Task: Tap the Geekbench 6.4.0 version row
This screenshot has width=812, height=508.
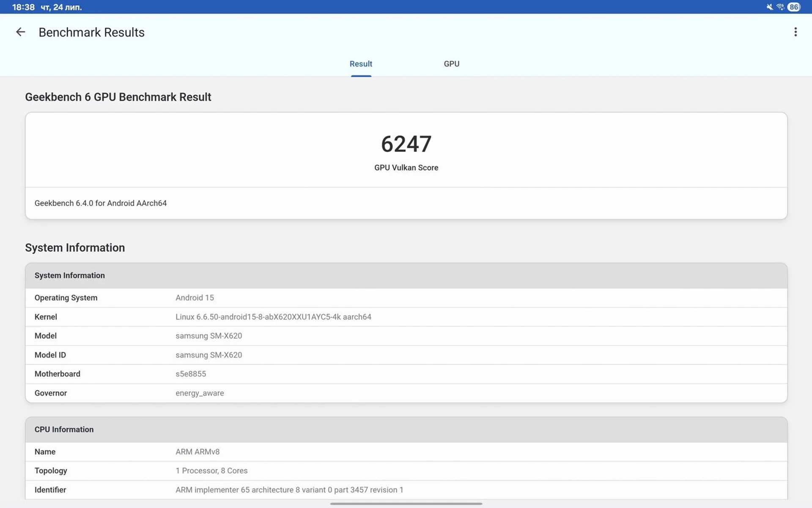Action: point(101,203)
